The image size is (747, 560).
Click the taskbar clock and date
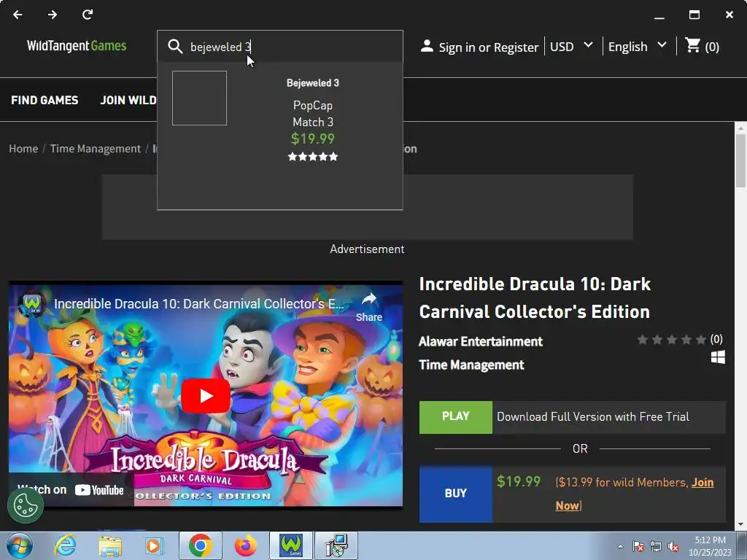pyautogui.click(x=710, y=546)
